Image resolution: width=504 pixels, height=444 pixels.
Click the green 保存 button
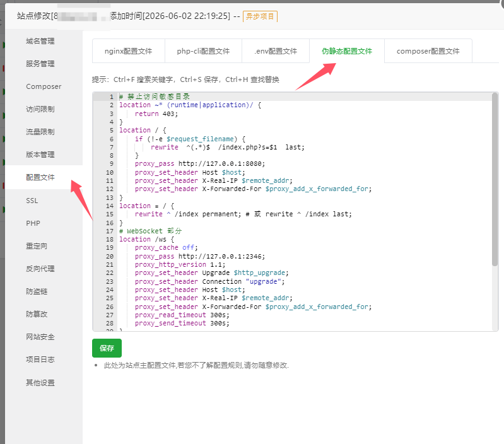pyautogui.click(x=107, y=348)
